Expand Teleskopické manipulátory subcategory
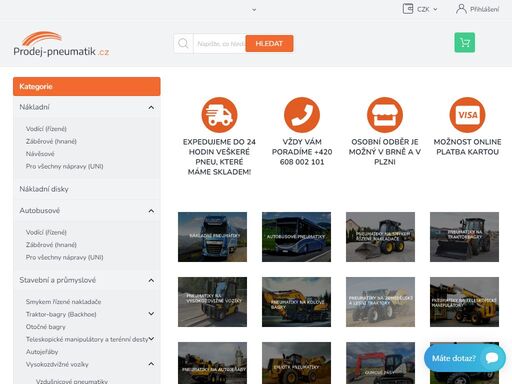 tap(151, 339)
